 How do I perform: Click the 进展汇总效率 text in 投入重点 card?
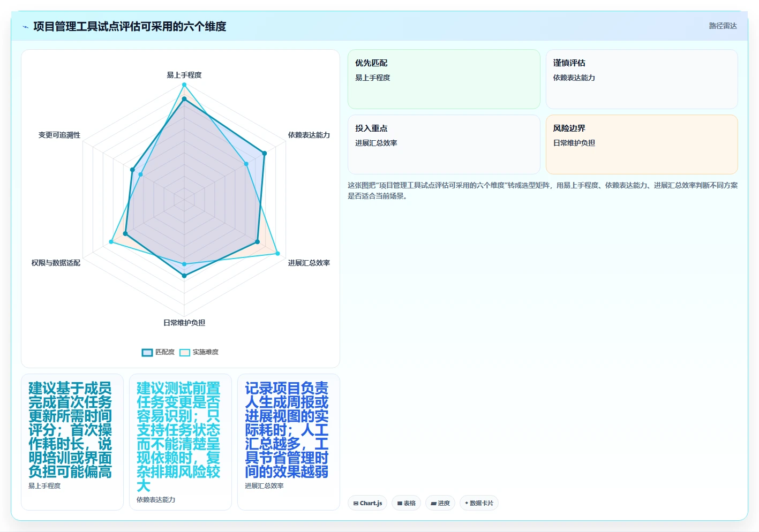coord(376,143)
